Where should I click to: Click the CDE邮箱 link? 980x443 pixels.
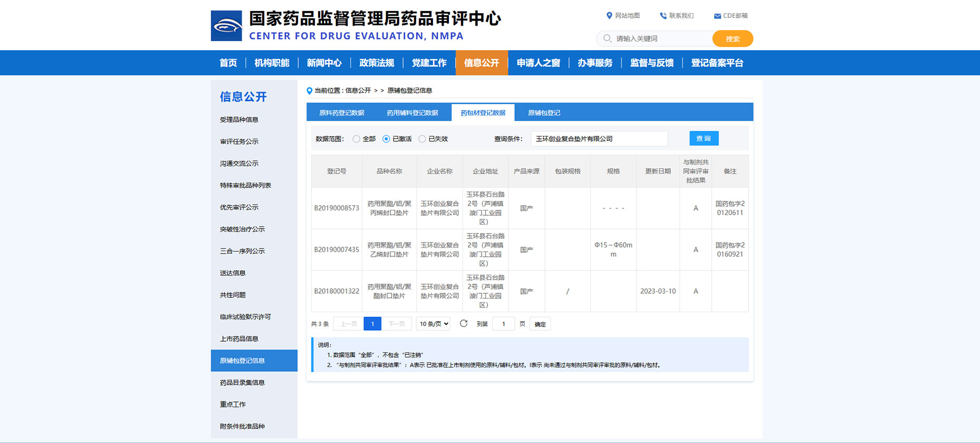735,16
